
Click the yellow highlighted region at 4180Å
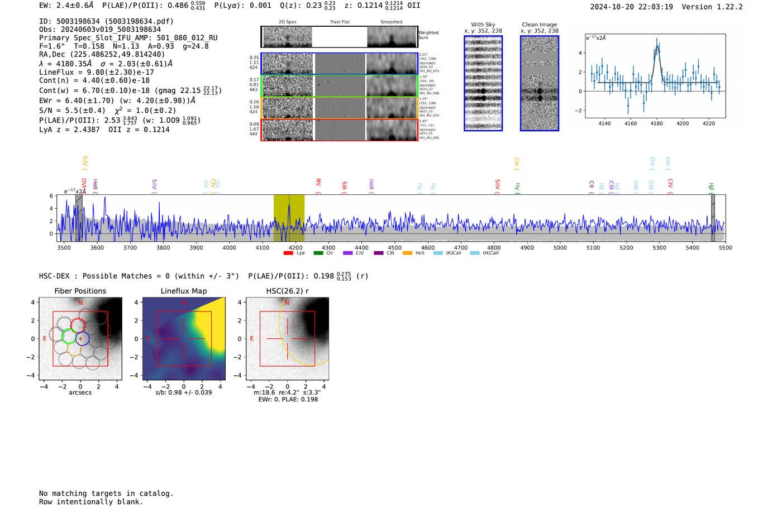(x=289, y=218)
